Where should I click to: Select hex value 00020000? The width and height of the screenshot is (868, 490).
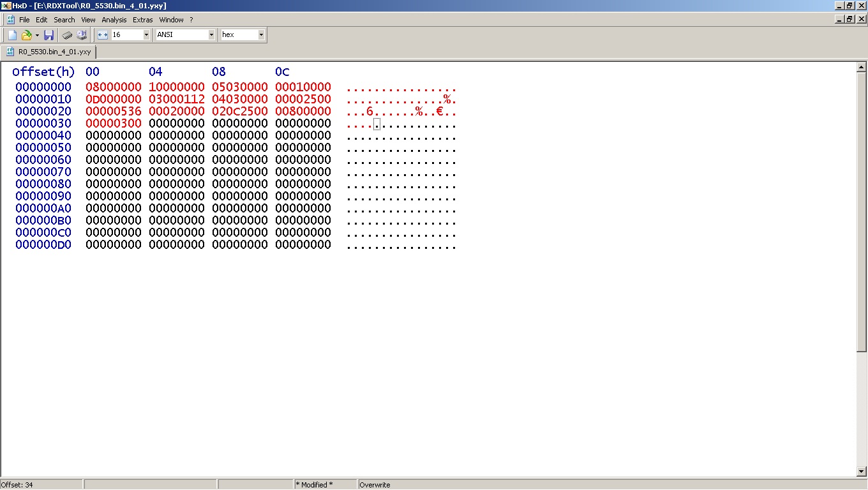tap(177, 111)
